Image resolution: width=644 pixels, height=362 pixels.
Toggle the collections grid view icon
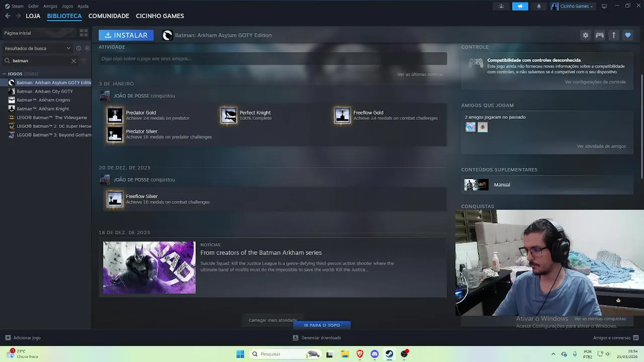(84, 33)
